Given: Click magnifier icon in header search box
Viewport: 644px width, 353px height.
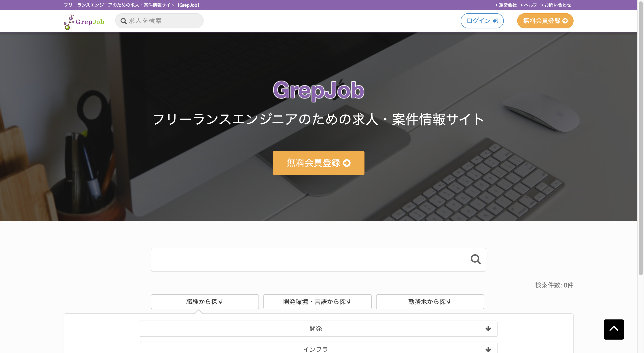Looking at the screenshot, I should tap(123, 21).
